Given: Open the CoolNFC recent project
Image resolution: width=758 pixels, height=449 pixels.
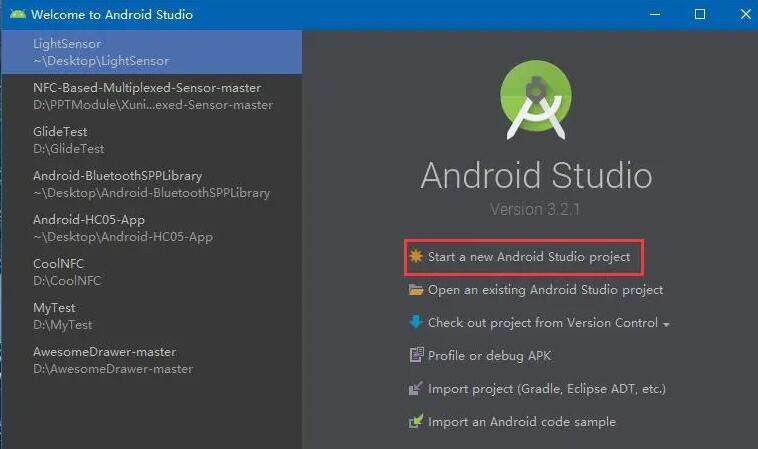Looking at the screenshot, I should [152, 272].
